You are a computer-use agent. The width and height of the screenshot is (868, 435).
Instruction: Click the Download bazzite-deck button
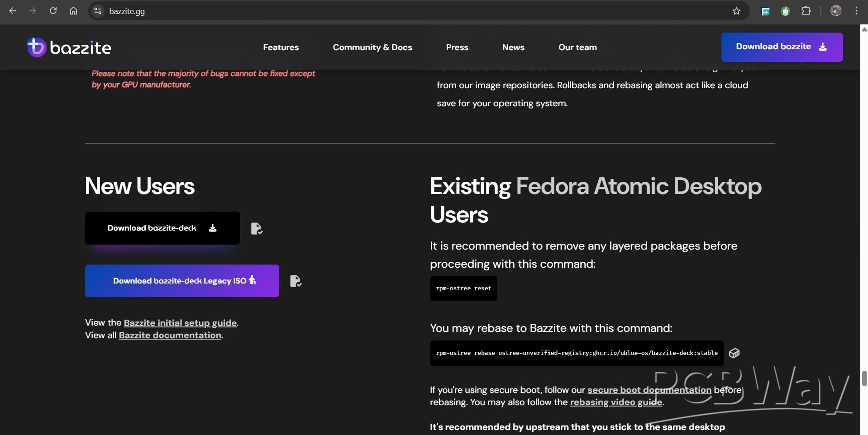pyautogui.click(x=162, y=228)
